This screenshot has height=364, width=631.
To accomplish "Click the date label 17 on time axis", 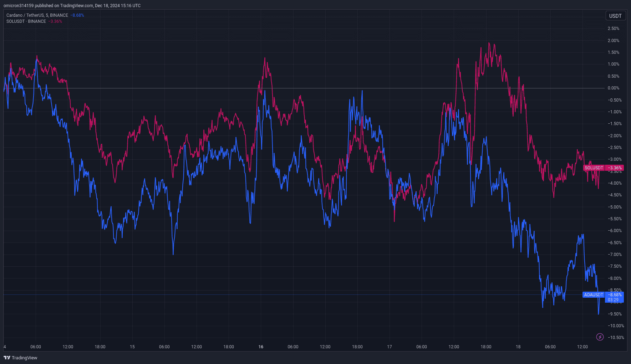I will [390, 347].
